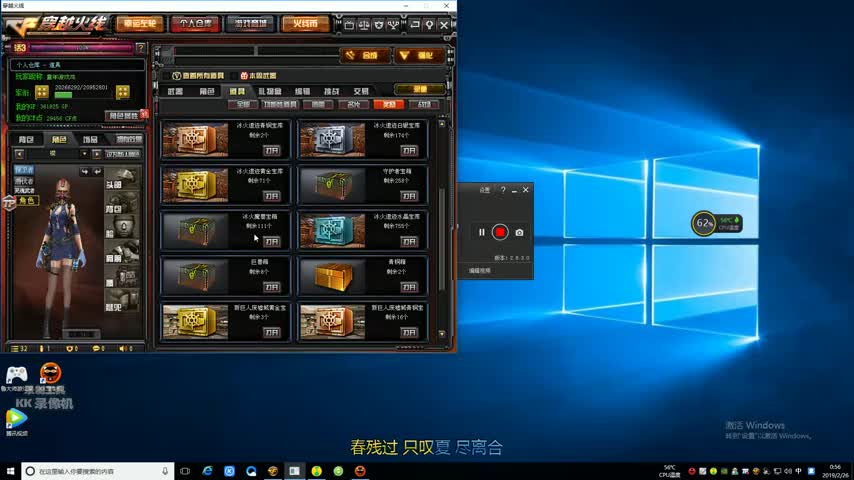Screen dimensions: 854x480
Task: Switch to the 武器 tab
Action: [175, 90]
